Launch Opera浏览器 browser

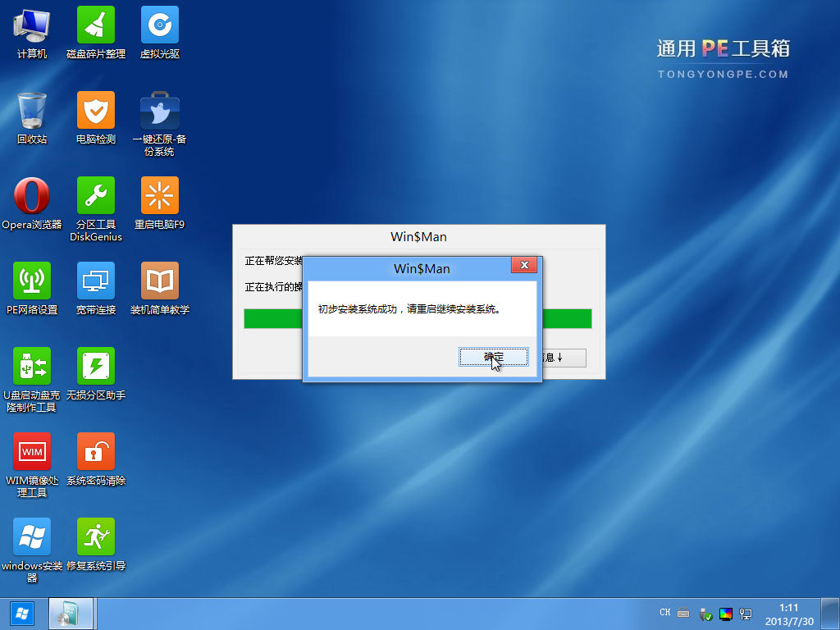coord(32,203)
